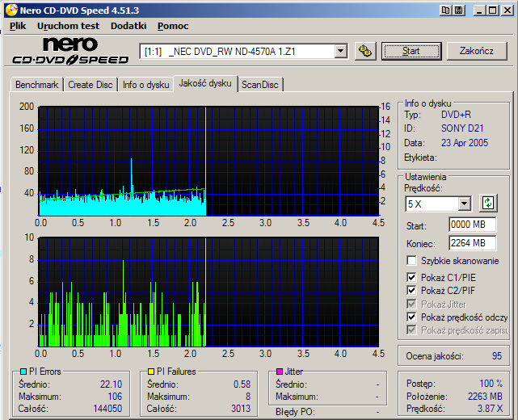Image resolution: width=518 pixels, height=420 pixels.
Task: Click the Ocena jakości score 95
Action: pos(496,356)
